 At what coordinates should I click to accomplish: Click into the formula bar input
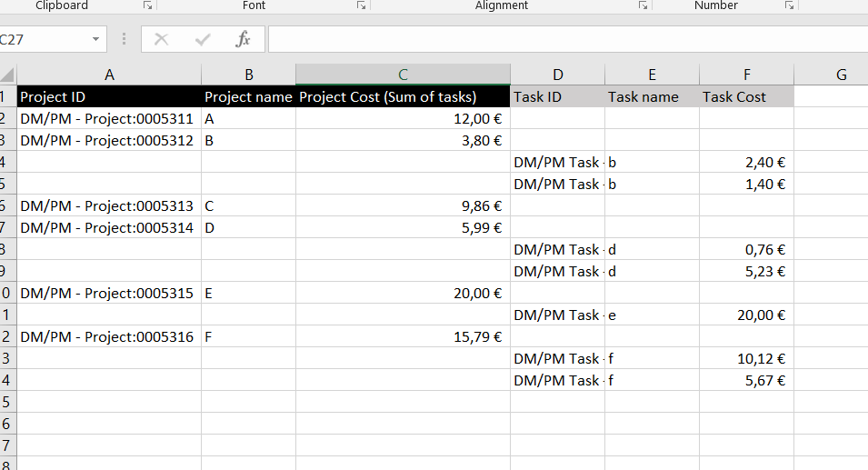pyautogui.click(x=568, y=39)
